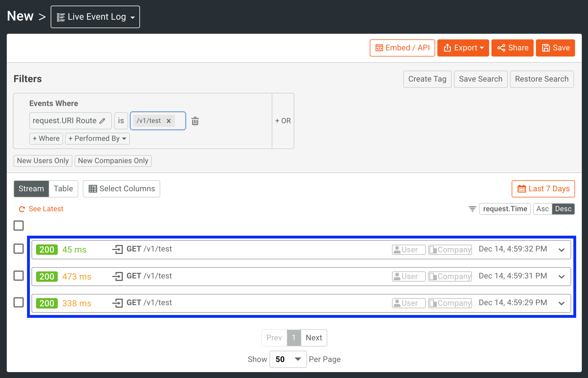Switch to the Table view tab
The height and width of the screenshot is (378, 588).
(63, 189)
